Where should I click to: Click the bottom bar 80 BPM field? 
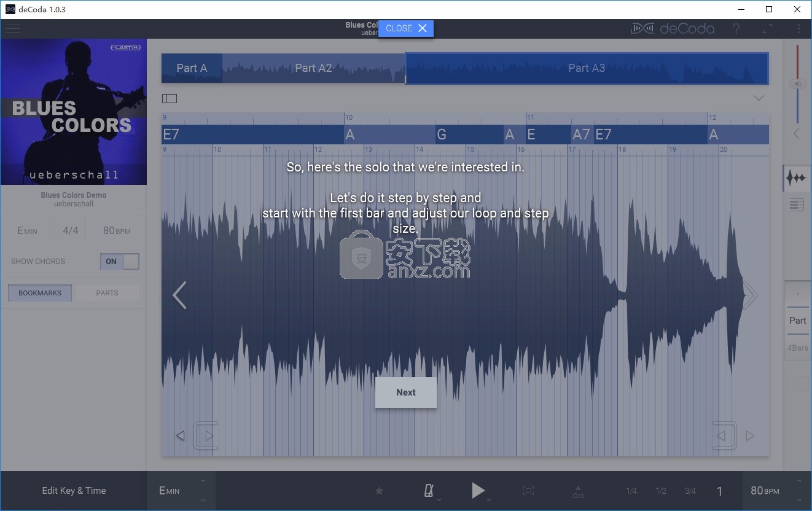point(765,491)
